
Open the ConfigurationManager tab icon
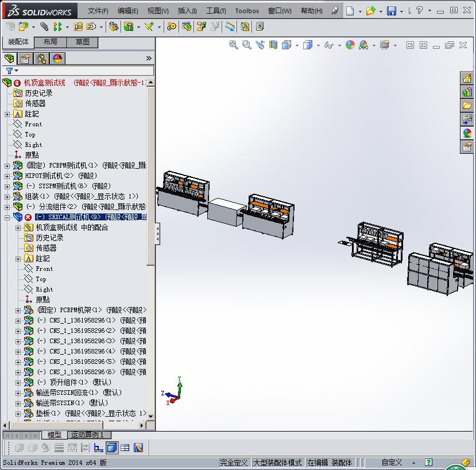[x=41, y=59]
